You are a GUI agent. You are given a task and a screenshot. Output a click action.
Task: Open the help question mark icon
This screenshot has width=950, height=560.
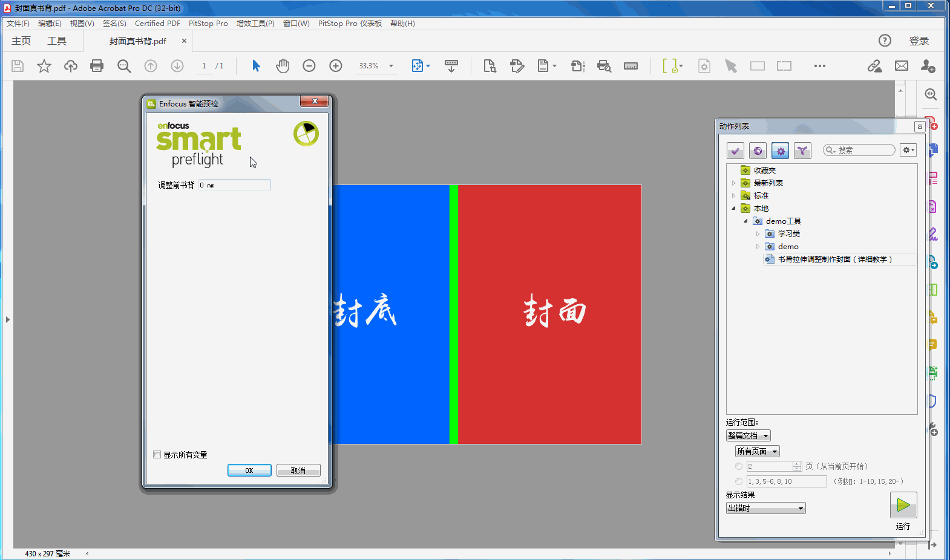885,41
